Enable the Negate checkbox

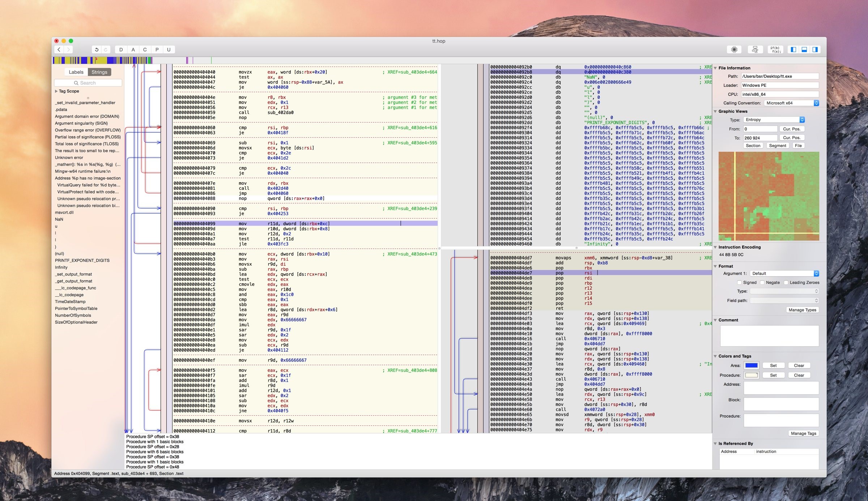coord(762,282)
